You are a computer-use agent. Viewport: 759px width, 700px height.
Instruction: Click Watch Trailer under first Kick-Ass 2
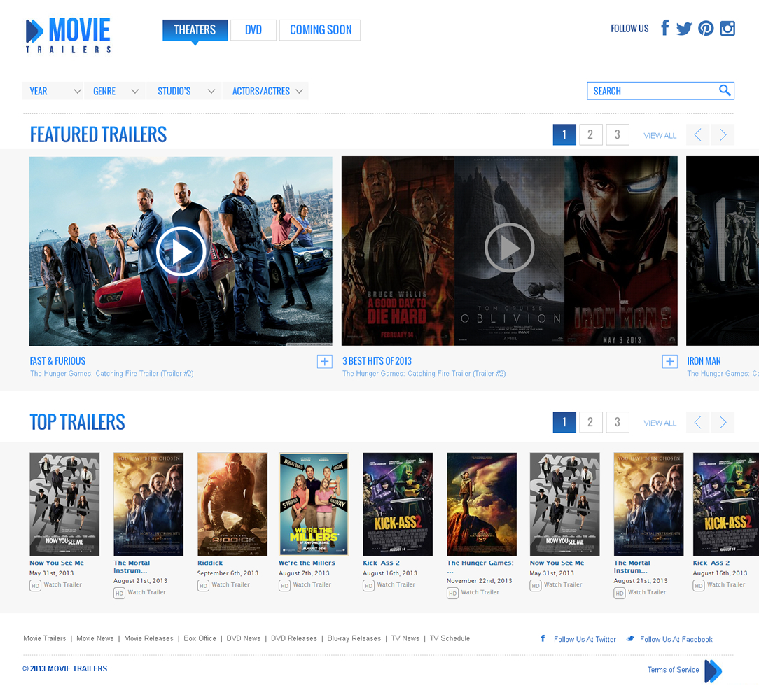coord(396,584)
